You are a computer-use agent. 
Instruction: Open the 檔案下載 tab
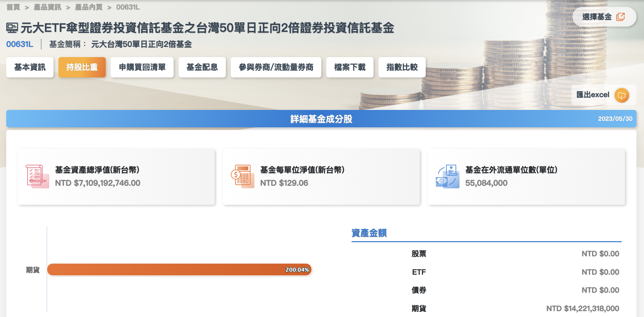(x=350, y=67)
